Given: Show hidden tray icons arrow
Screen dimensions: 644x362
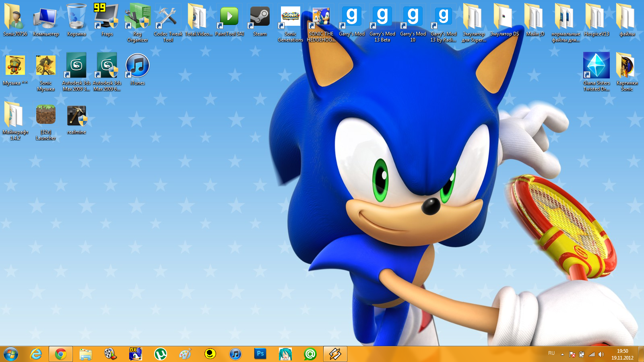Looking at the screenshot, I should pos(562,354).
